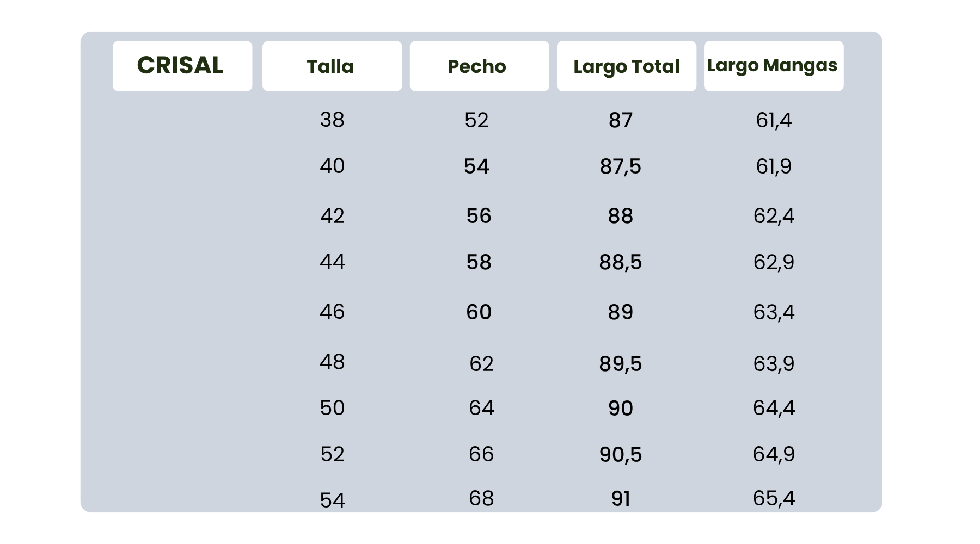980x544 pixels.
Task: Click the Largo Mangas value 61,4
Action: pos(774,120)
